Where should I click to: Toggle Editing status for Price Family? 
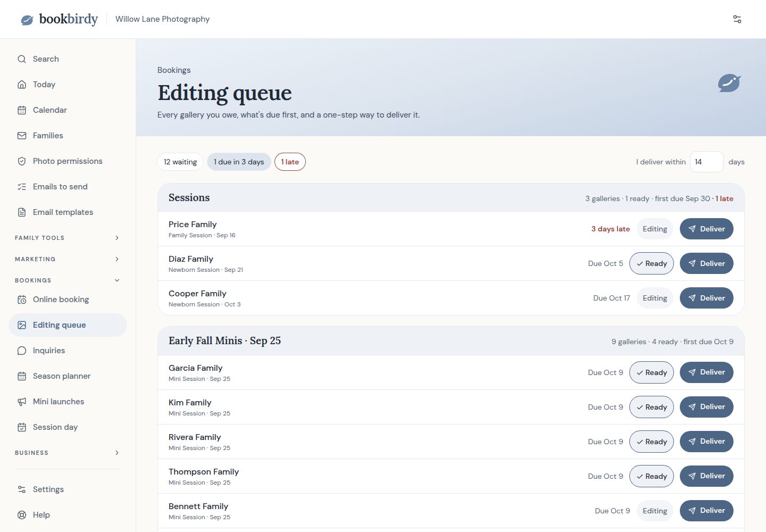(x=655, y=229)
